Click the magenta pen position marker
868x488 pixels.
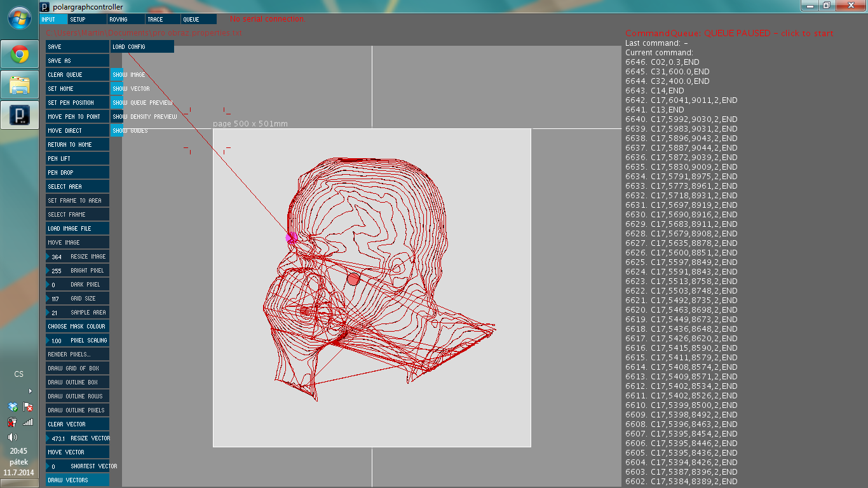click(x=292, y=237)
